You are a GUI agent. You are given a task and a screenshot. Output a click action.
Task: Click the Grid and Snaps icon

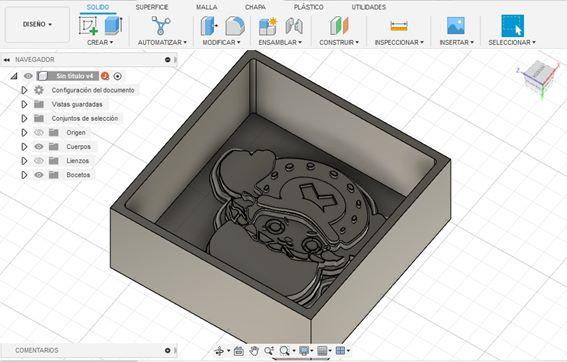[x=322, y=350]
